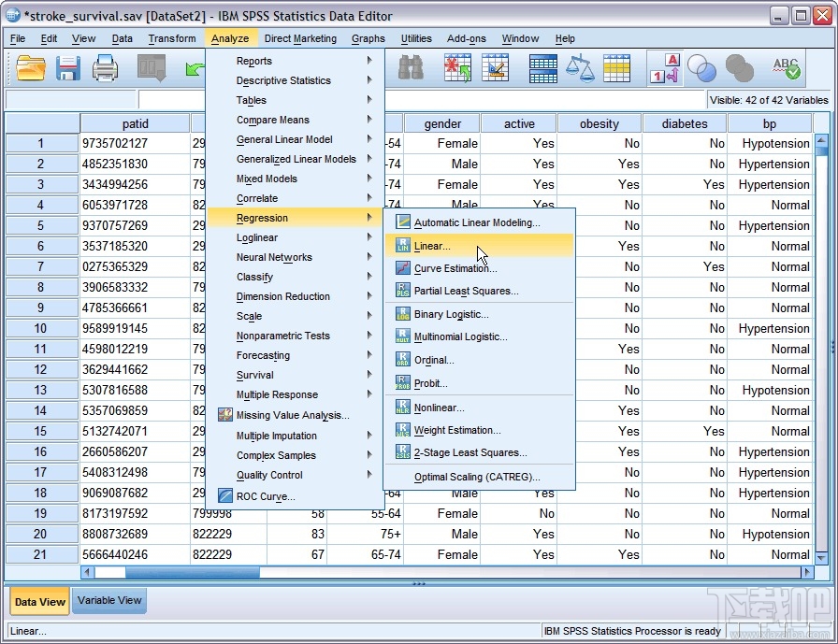The width and height of the screenshot is (838, 644).
Task: Select the Data View tab
Action: coord(38,601)
